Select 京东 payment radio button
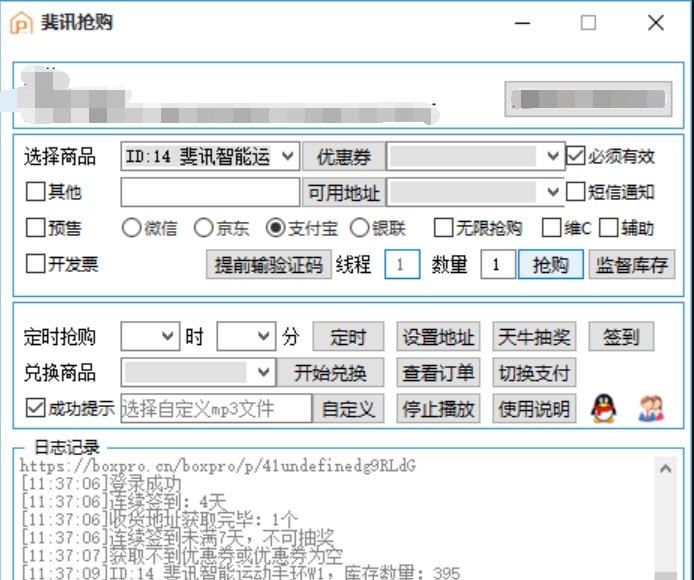Image resolution: width=694 pixels, height=580 pixels. point(204,228)
